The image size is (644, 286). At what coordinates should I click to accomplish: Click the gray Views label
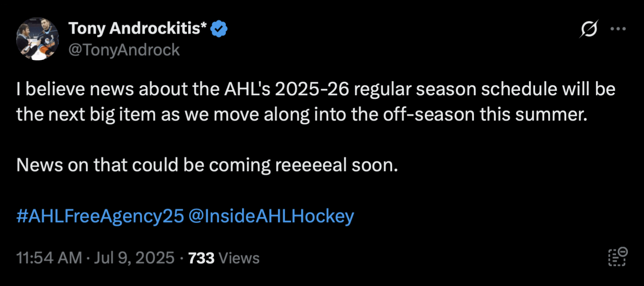point(239,258)
